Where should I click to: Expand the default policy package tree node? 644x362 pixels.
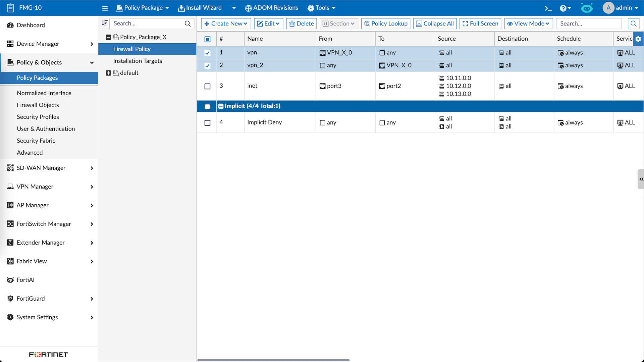click(108, 73)
